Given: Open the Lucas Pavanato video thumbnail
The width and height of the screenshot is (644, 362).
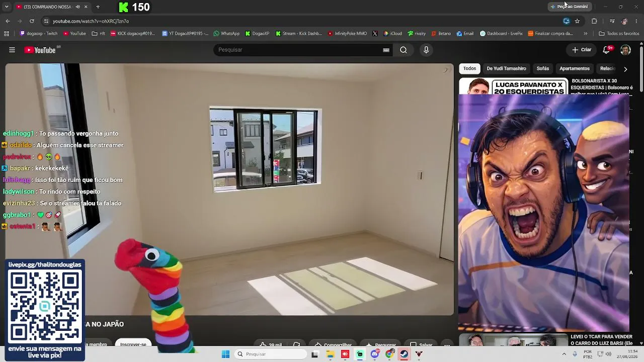Looking at the screenshot, I should (x=513, y=86).
